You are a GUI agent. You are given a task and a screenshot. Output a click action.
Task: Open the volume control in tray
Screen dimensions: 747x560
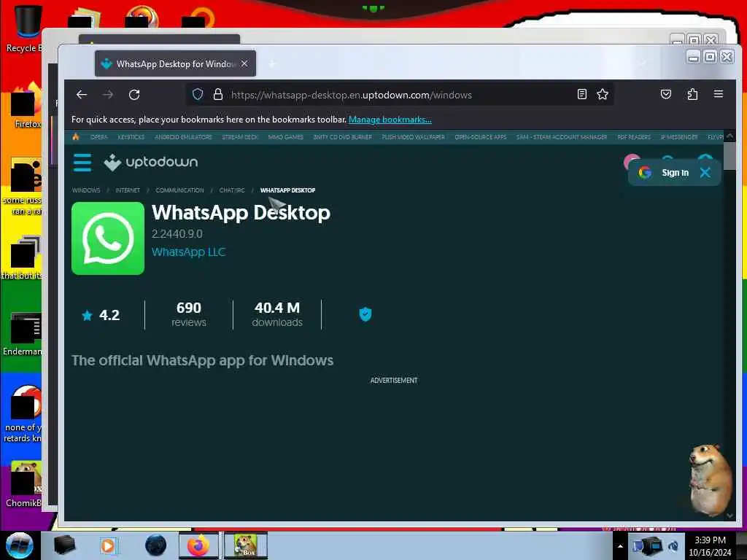click(673, 546)
